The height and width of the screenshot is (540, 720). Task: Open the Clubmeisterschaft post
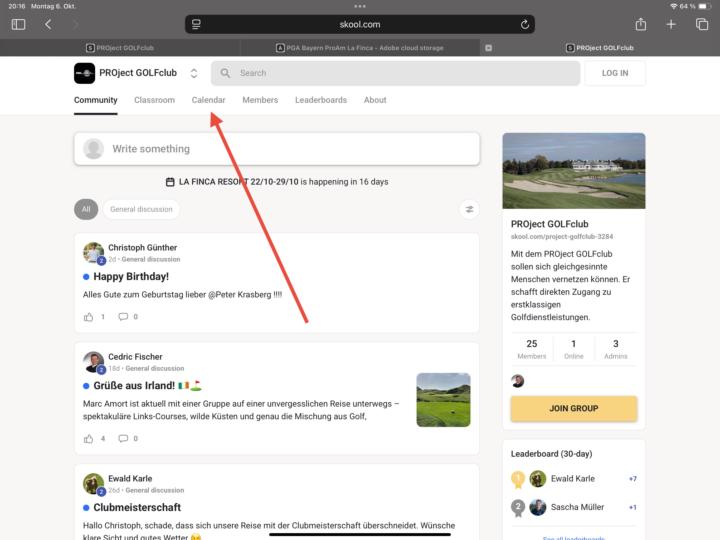pos(137,507)
